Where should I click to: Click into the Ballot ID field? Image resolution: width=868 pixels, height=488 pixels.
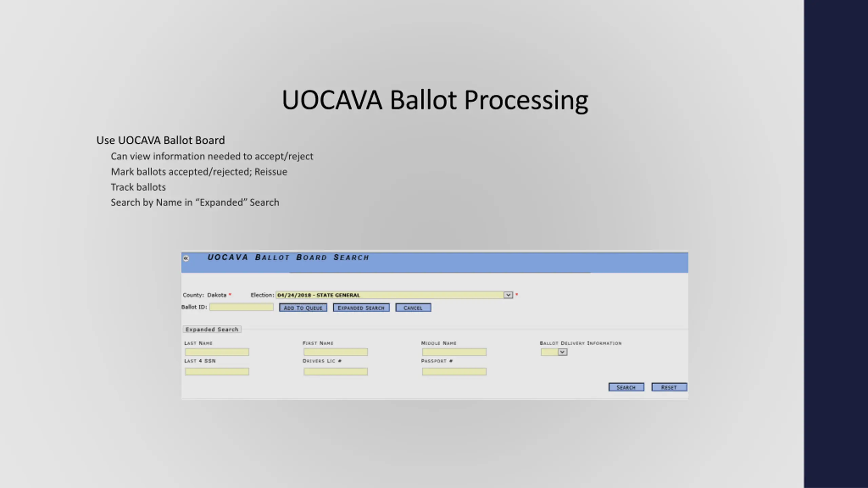241,307
